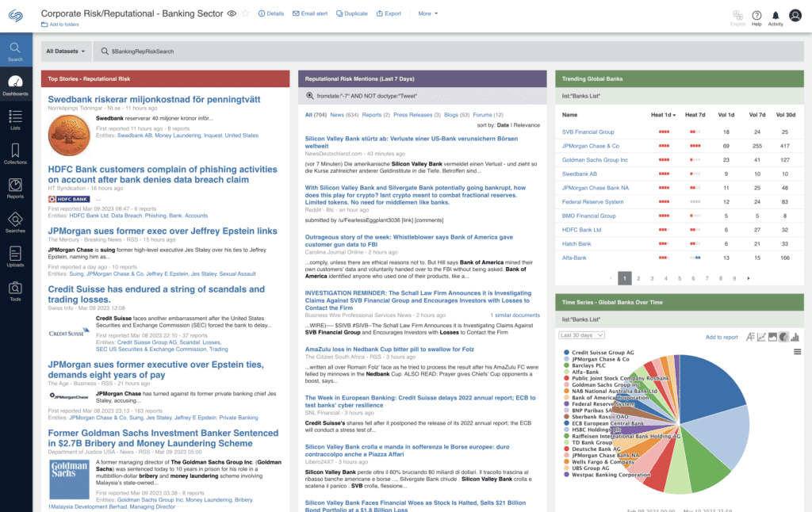Viewport: 812px width, 512px height.
Task: Click the Credit Suisse logo thumbnail
Action: tap(69, 333)
